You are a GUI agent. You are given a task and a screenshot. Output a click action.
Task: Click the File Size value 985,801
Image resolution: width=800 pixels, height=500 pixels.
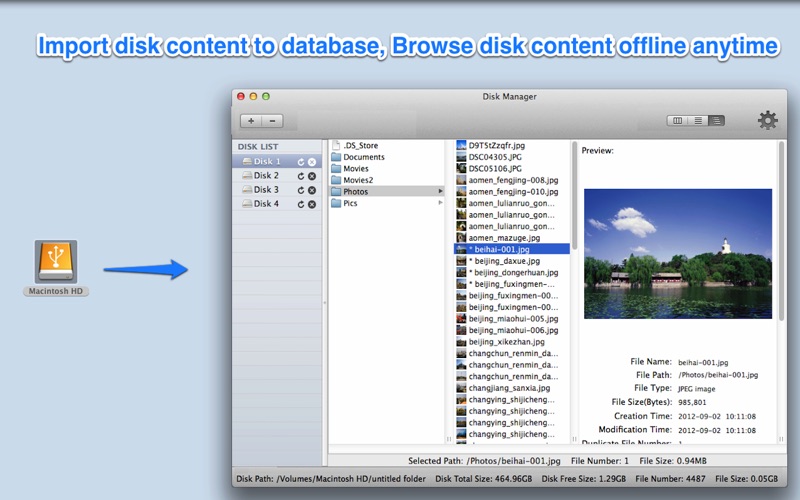pyautogui.click(x=692, y=403)
